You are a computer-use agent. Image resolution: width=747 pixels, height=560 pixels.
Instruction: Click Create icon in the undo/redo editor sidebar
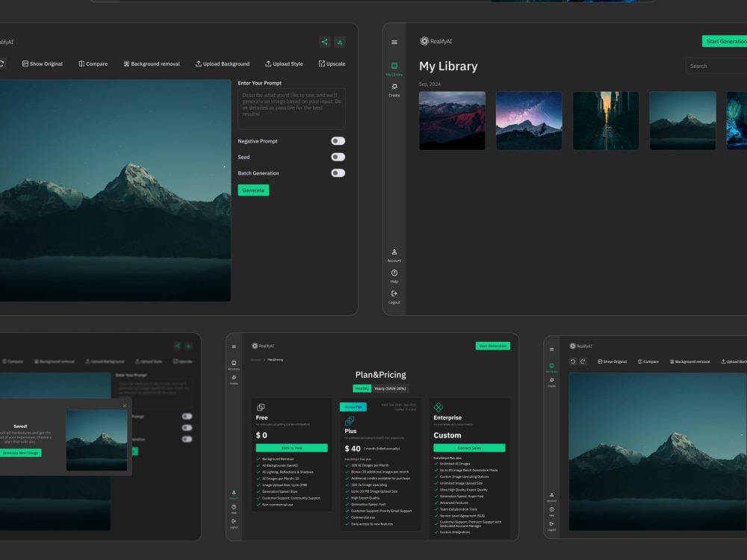click(552, 382)
